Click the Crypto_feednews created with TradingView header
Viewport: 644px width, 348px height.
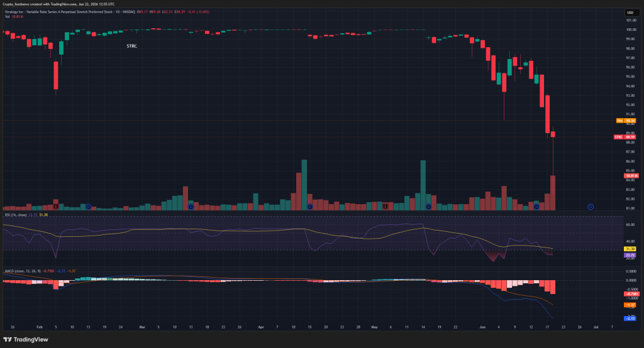(x=58, y=4)
